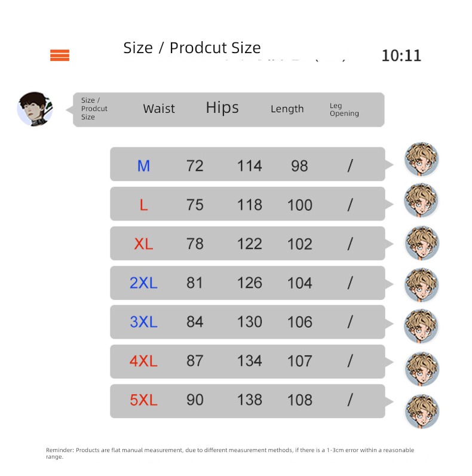
Task: Select the red 5XL size label
Action: click(x=143, y=400)
